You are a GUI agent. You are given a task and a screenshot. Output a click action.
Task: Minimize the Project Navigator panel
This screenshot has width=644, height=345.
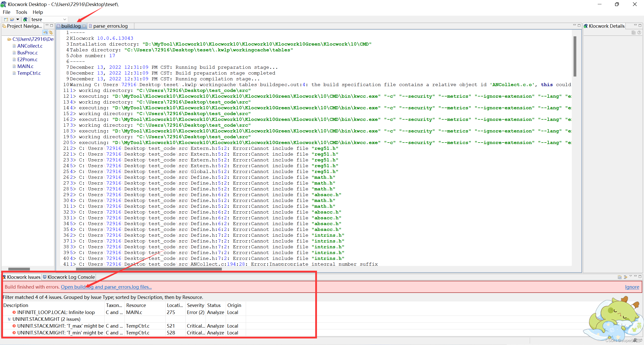(x=47, y=25)
